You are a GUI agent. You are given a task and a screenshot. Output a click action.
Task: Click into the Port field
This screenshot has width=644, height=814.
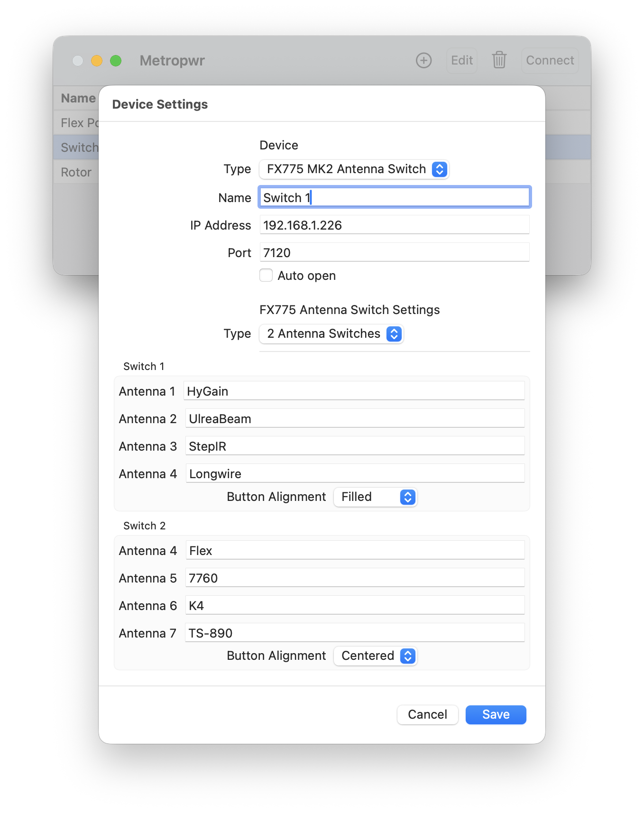395,253
